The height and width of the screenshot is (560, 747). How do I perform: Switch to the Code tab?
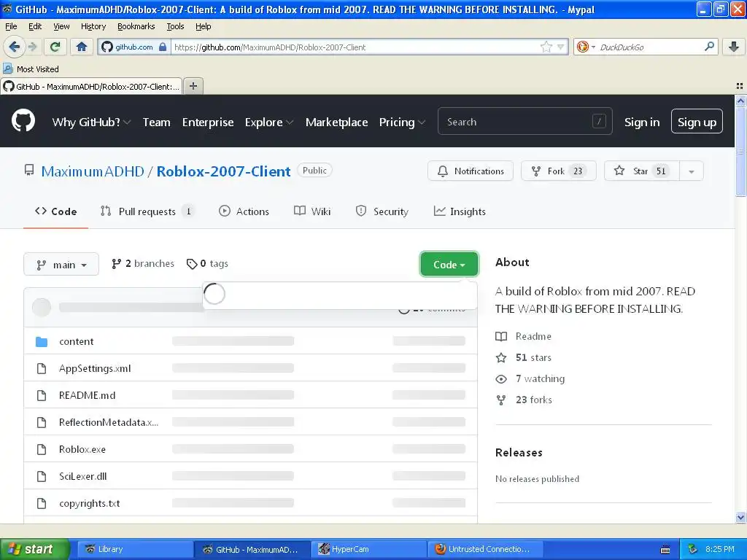tap(55, 211)
